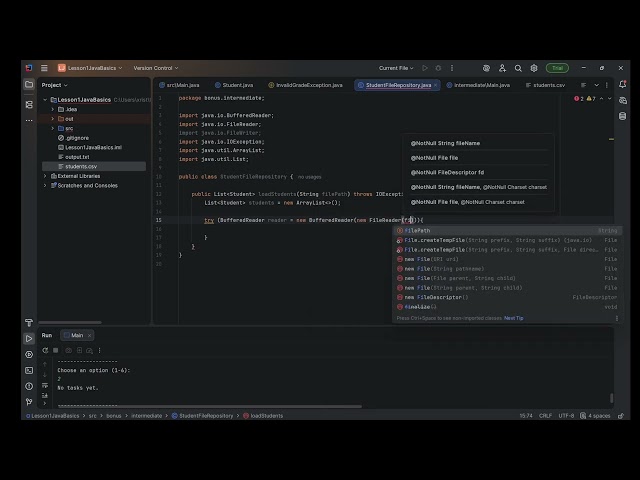640x480 pixels.
Task: Expand the out folder
Action: coord(53,119)
